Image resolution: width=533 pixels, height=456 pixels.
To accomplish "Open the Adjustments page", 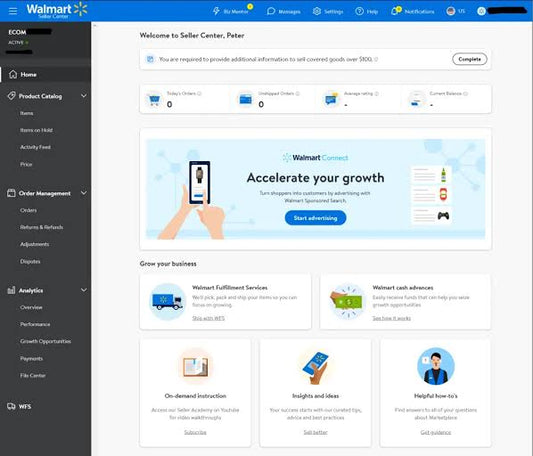I will pos(34,244).
